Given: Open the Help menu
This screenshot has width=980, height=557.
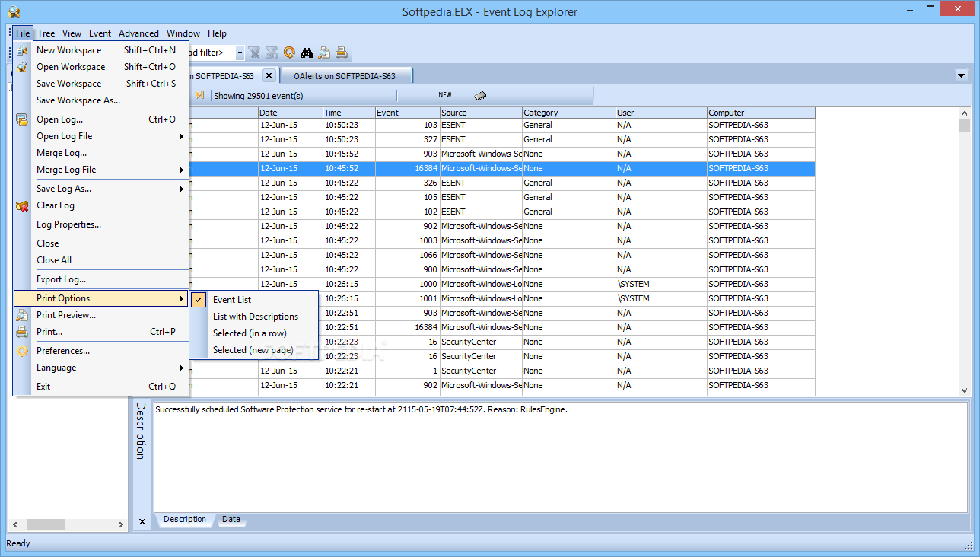Looking at the screenshot, I should pyautogui.click(x=217, y=33).
